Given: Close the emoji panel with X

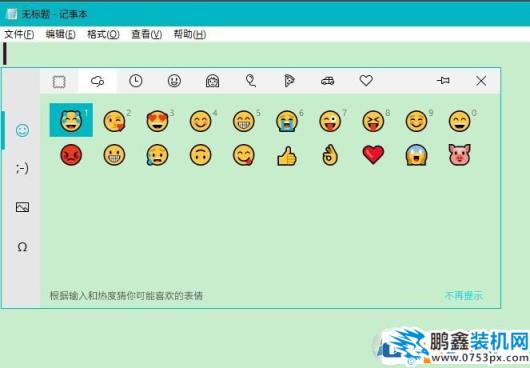Looking at the screenshot, I should (481, 81).
